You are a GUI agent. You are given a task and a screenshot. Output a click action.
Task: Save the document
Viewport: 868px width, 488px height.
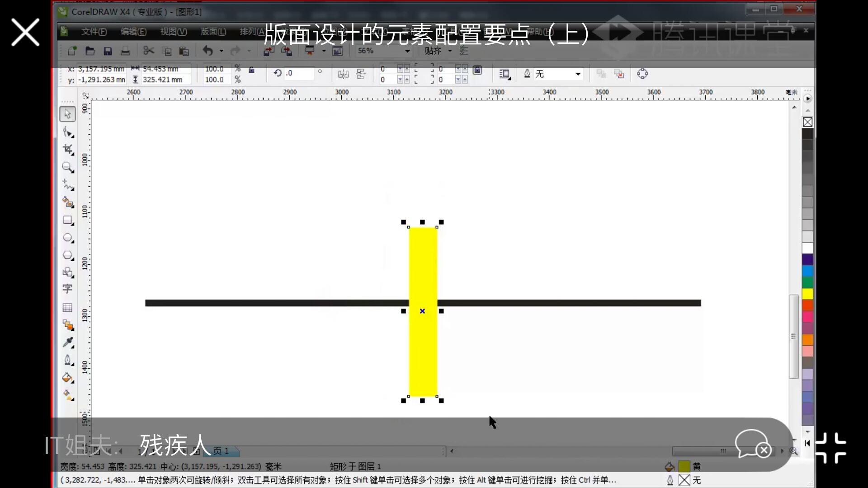(x=108, y=51)
